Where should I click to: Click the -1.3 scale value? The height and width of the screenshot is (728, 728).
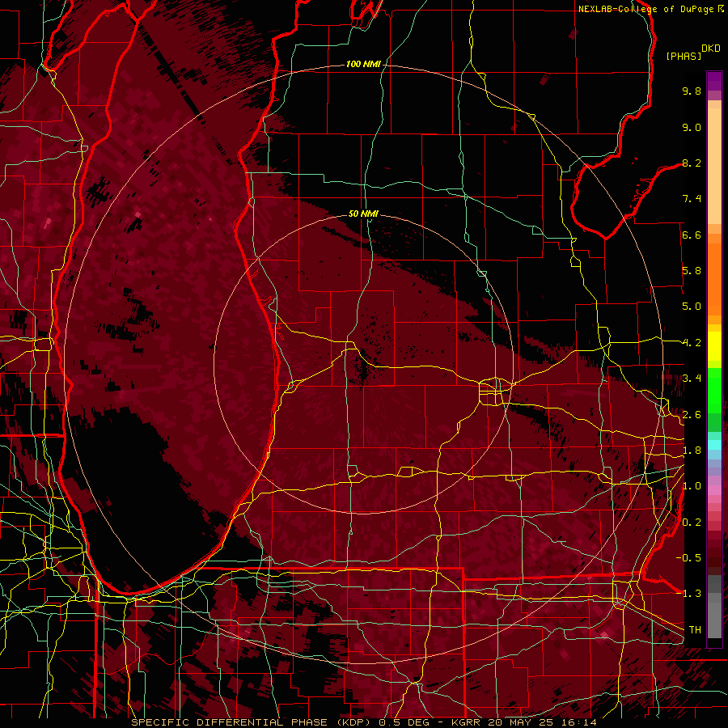(x=688, y=594)
